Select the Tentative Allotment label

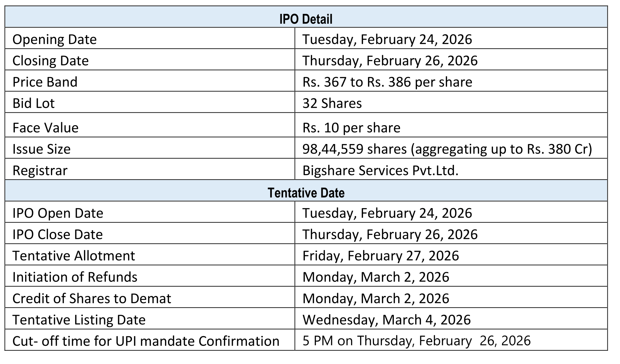pyautogui.click(x=74, y=256)
